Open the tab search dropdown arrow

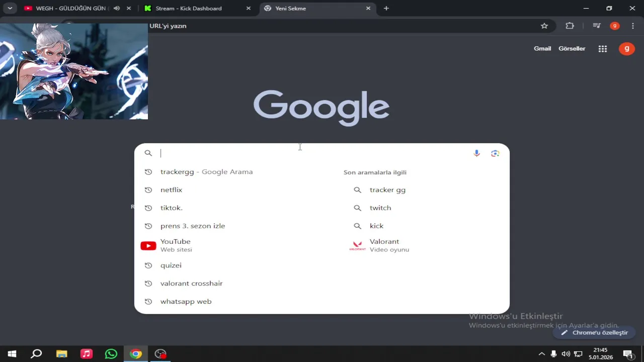coord(10,8)
